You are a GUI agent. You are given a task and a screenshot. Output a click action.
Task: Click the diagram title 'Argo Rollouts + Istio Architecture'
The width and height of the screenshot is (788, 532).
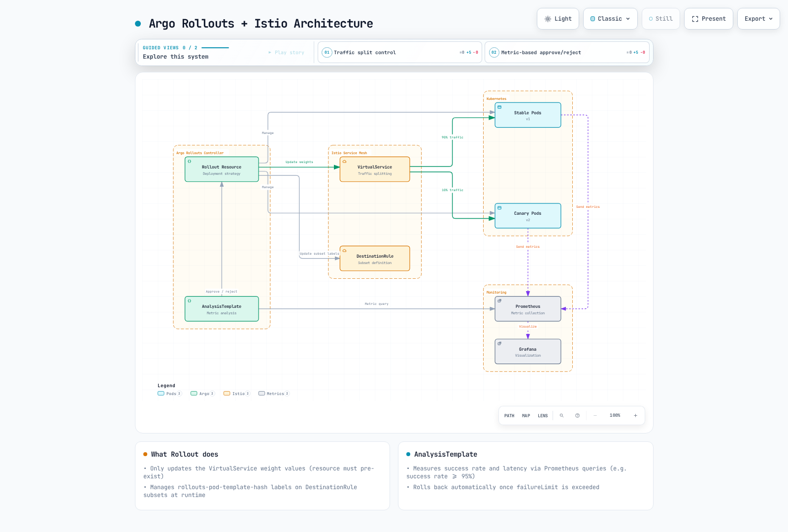pyautogui.click(x=261, y=24)
